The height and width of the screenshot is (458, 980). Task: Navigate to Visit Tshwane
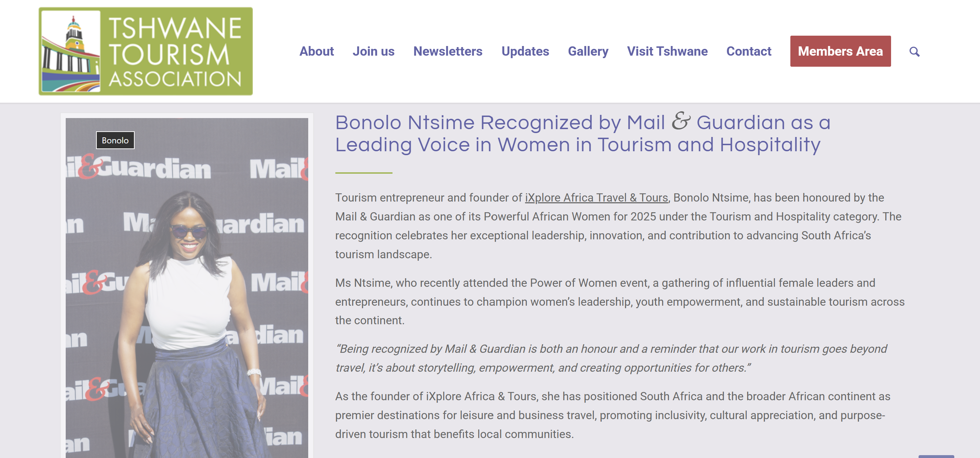pyautogui.click(x=667, y=51)
